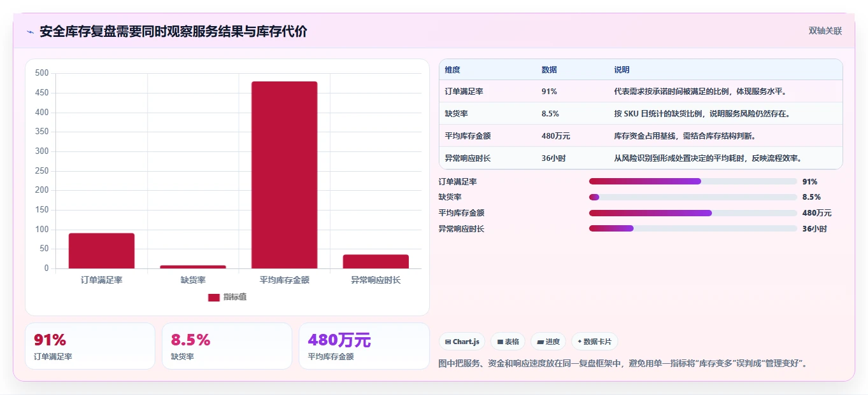This screenshot has width=868, height=395.
Task: Select the 订单满足率 bar in chart
Action: (102, 251)
